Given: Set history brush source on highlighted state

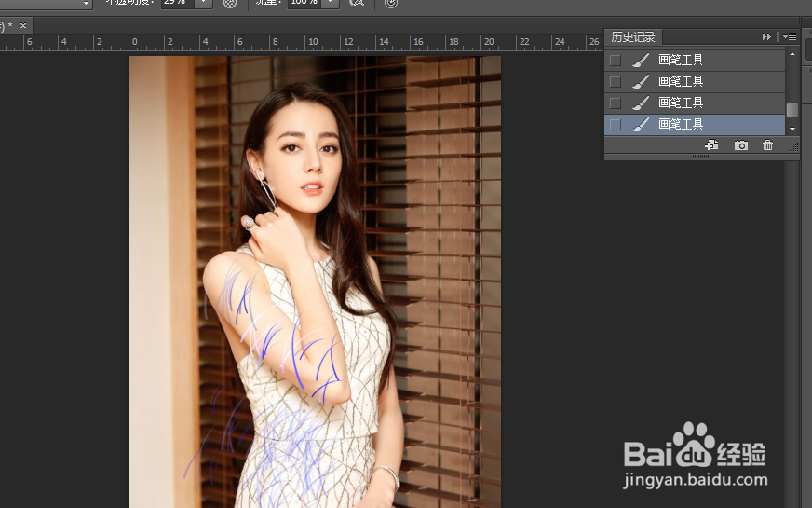Looking at the screenshot, I should pos(616,124).
